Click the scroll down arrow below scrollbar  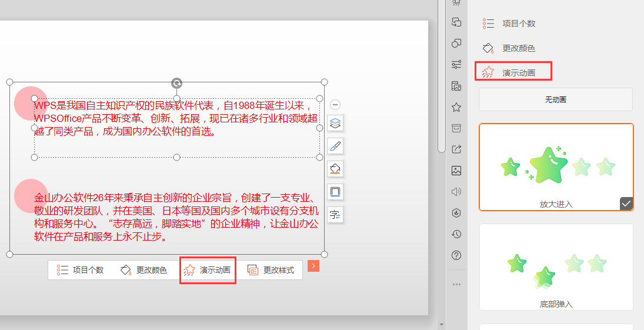click(x=442, y=325)
